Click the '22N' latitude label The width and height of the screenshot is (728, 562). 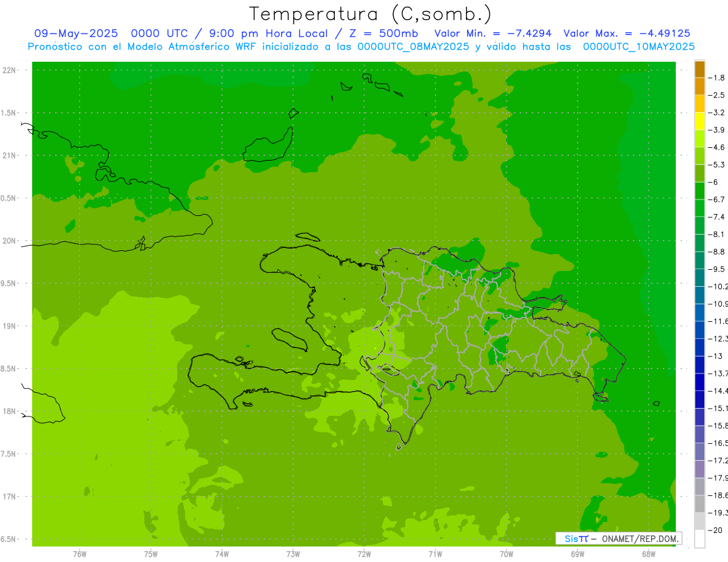tap(10, 70)
